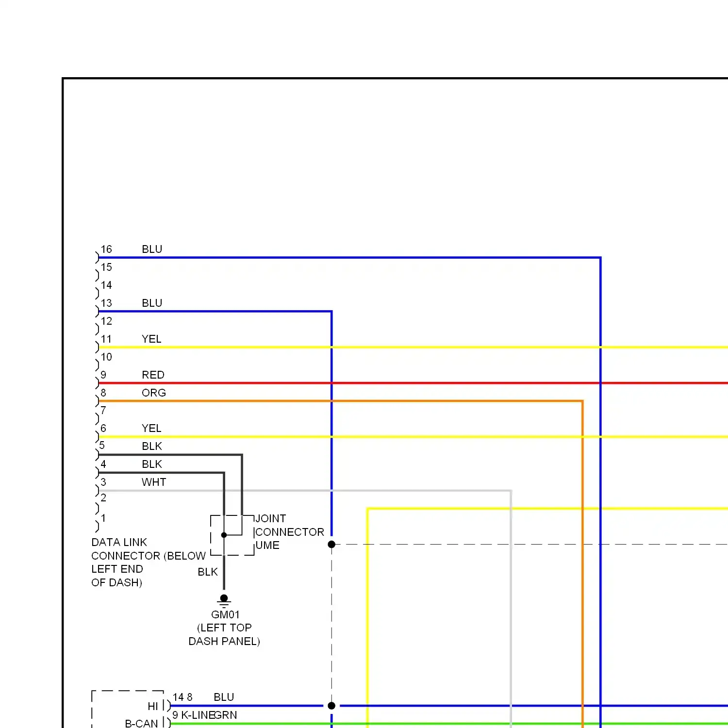
Task: Click the RED wire color label
Action: click(153, 375)
